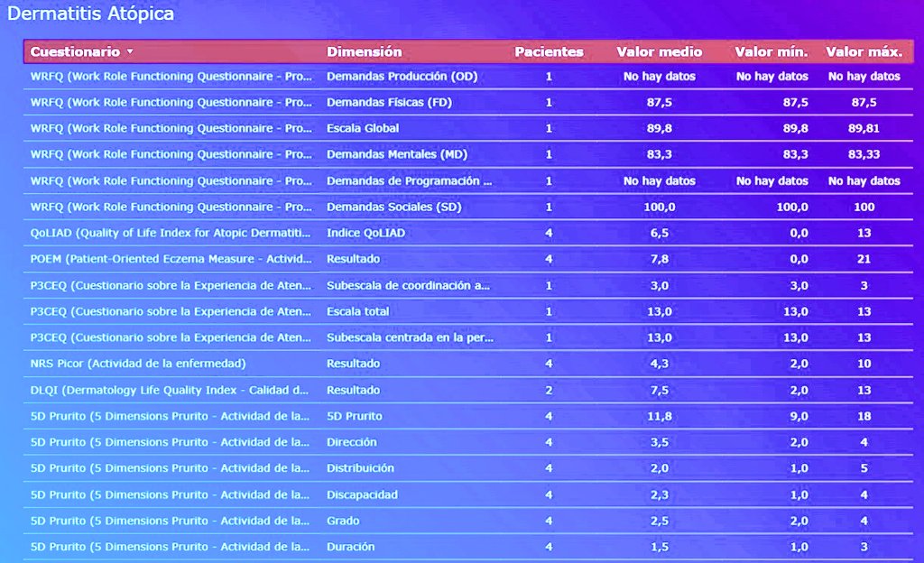Select the 83,33 maximum value cell

(864, 154)
